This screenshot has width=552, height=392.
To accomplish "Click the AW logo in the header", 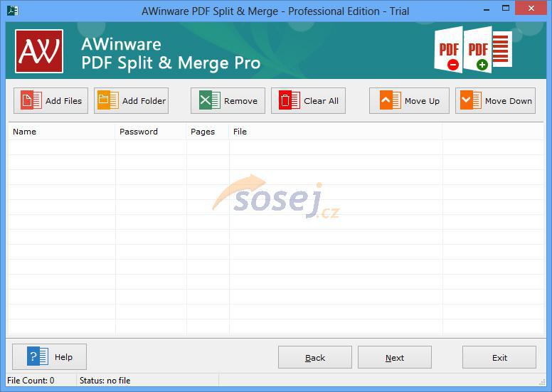I will pyautogui.click(x=39, y=51).
